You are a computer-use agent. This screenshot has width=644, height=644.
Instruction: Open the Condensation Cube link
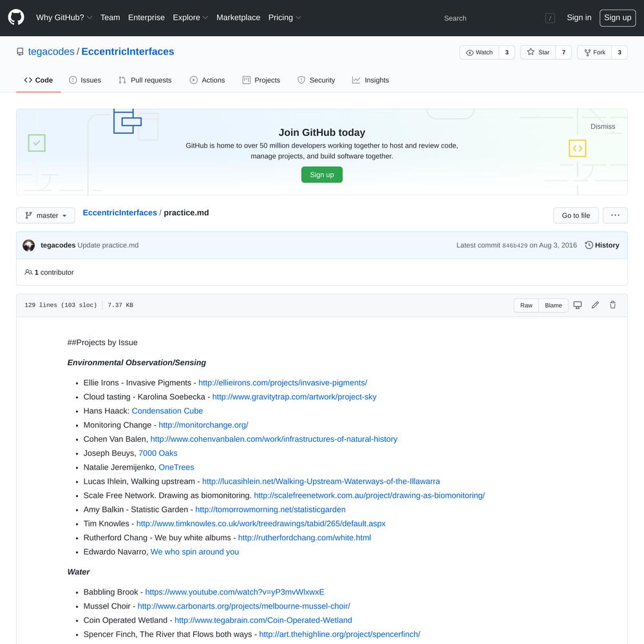(167, 411)
